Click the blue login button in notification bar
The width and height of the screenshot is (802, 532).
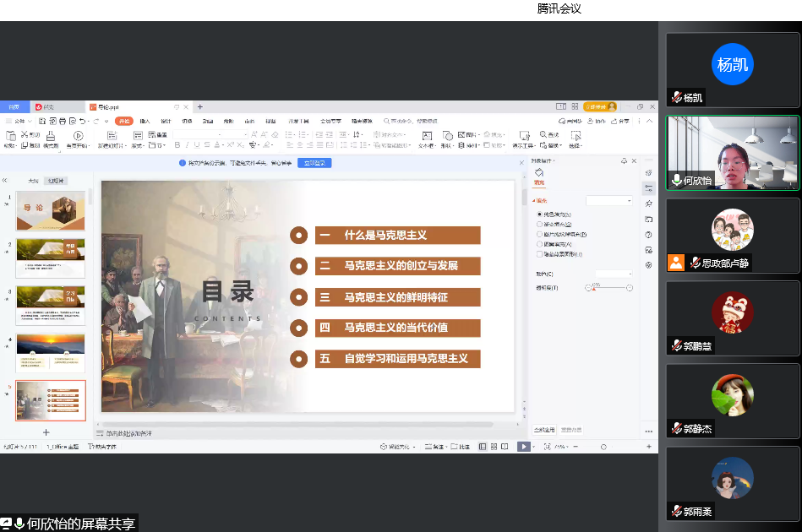click(x=314, y=163)
